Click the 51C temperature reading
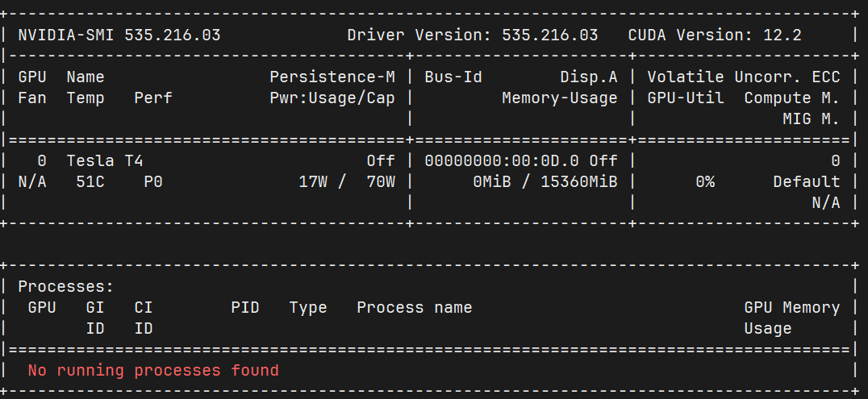868x399 pixels. [x=90, y=182]
